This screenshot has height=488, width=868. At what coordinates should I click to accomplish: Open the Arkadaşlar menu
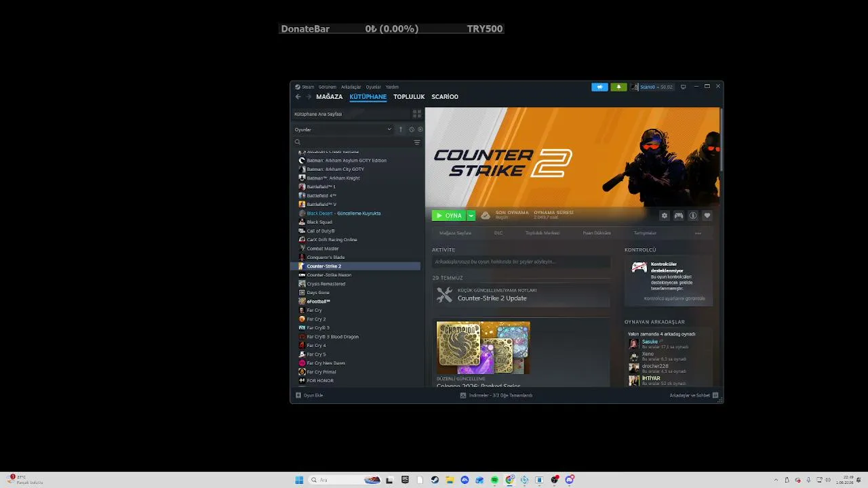(x=351, y=87)
